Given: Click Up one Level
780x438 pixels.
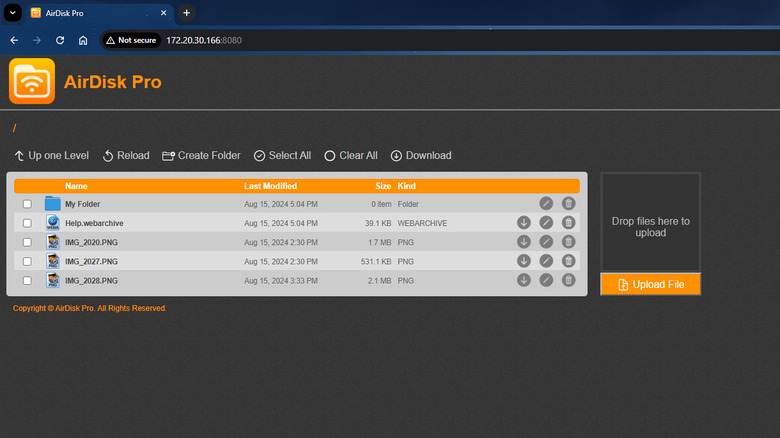Looking at the screenshot, I should 51,155.
